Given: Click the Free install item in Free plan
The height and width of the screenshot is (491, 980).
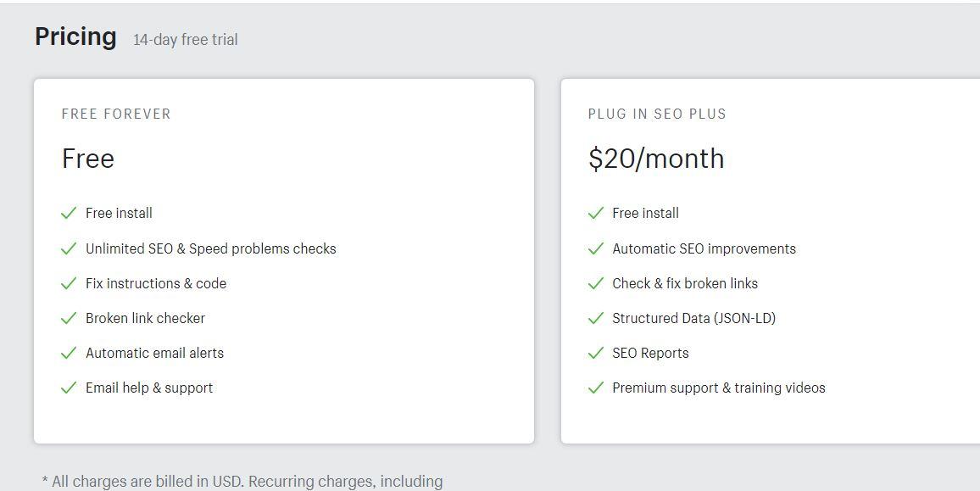Looking at the screenshot, I should pos(119,214).
